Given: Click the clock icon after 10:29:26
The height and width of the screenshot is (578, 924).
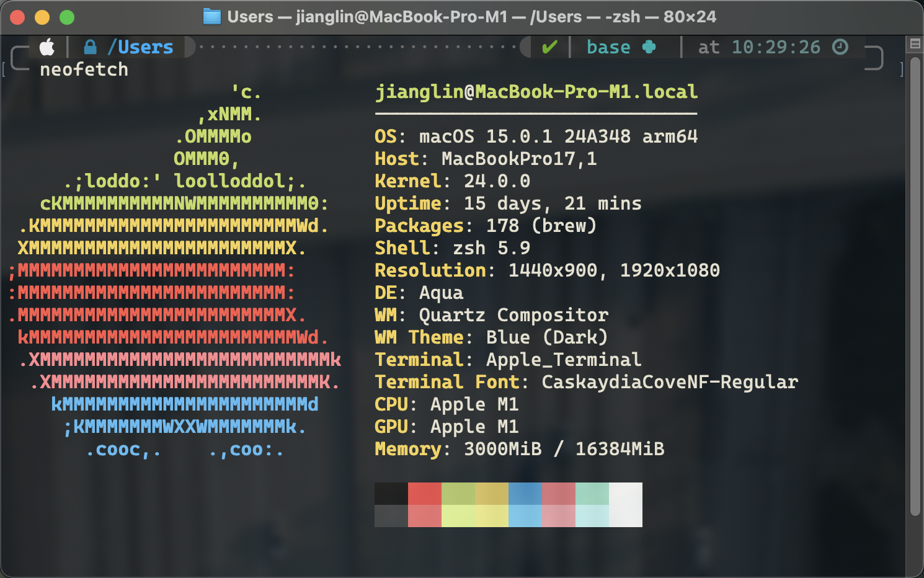Looking at the screenshot, I should tap(840, 47).
